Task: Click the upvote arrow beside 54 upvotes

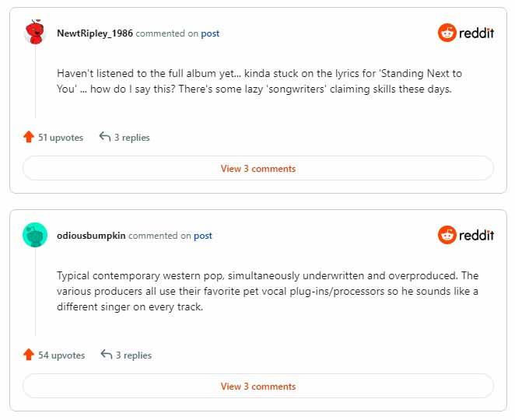Action: pyautogui.click(x=29, y=355)
